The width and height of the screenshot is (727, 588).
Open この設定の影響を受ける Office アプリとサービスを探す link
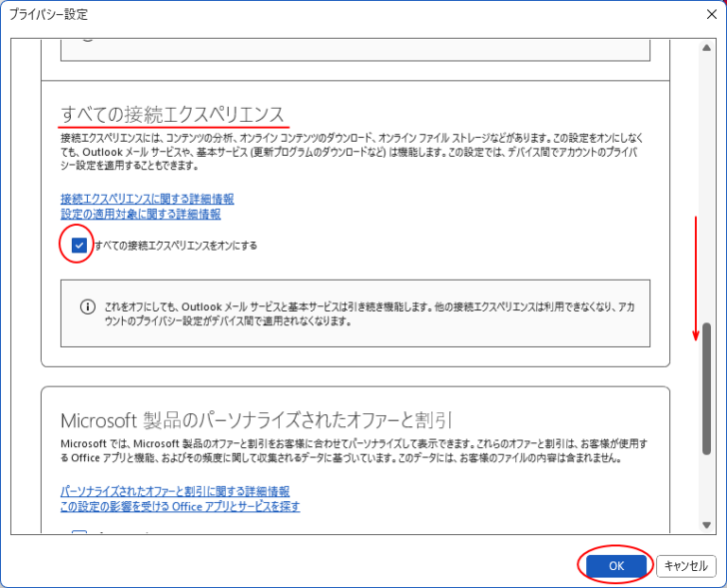click(180, 506)
